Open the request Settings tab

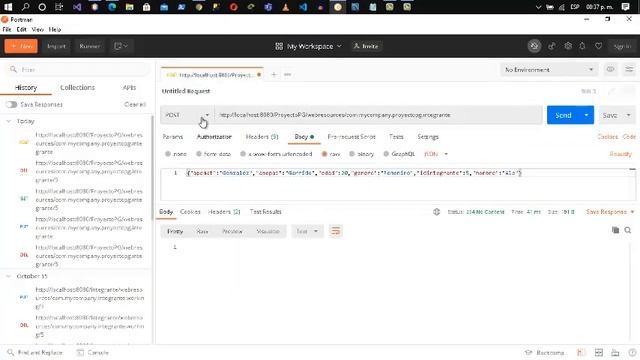pos(428,137)
